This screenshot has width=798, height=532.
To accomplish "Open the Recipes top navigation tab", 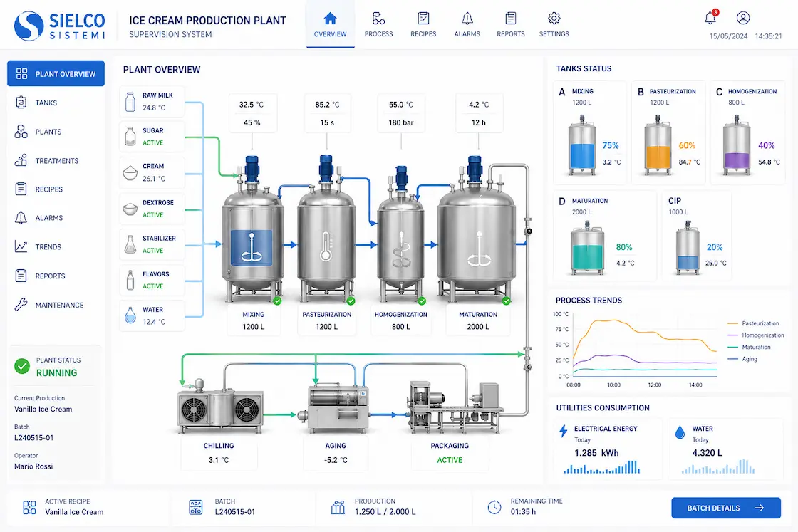I will pos(423,24).
